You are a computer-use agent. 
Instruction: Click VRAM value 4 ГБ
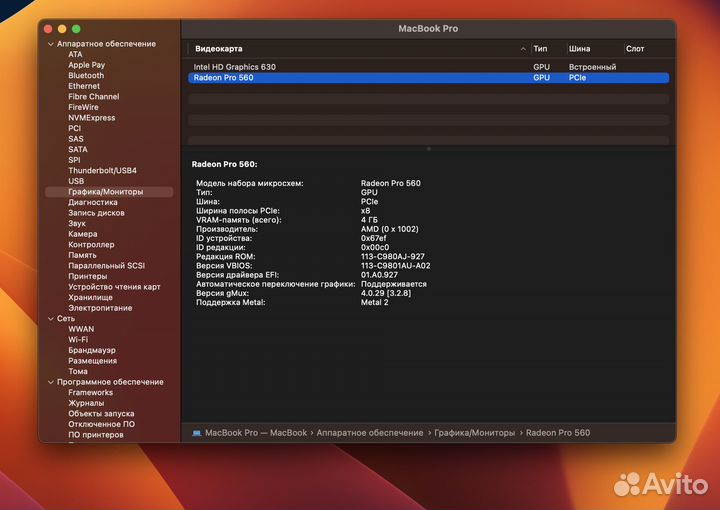click(369, 220)
